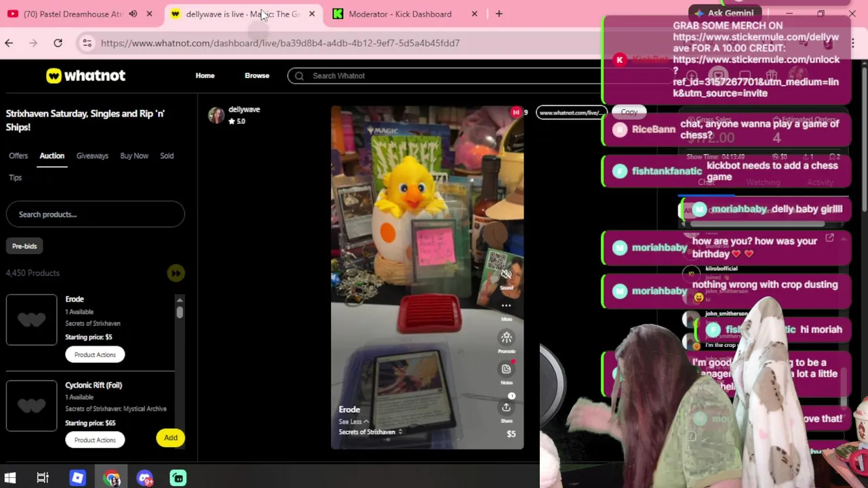Click the stream title Strixhaven Saturday
The image size is (868, 488).
[x=85, y=120]
